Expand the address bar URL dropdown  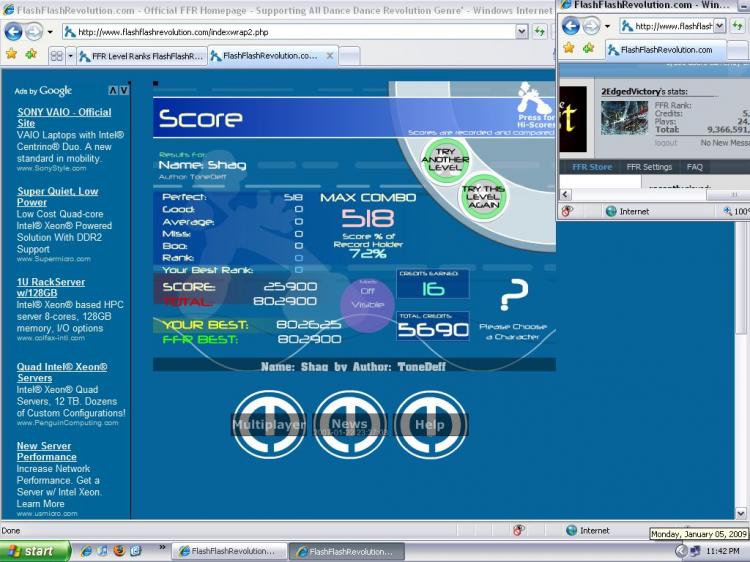[522, 32]
